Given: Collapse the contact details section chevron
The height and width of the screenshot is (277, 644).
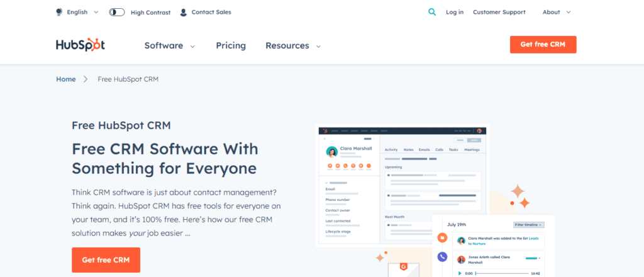Looking at the screenshot, I should point(326,183).
